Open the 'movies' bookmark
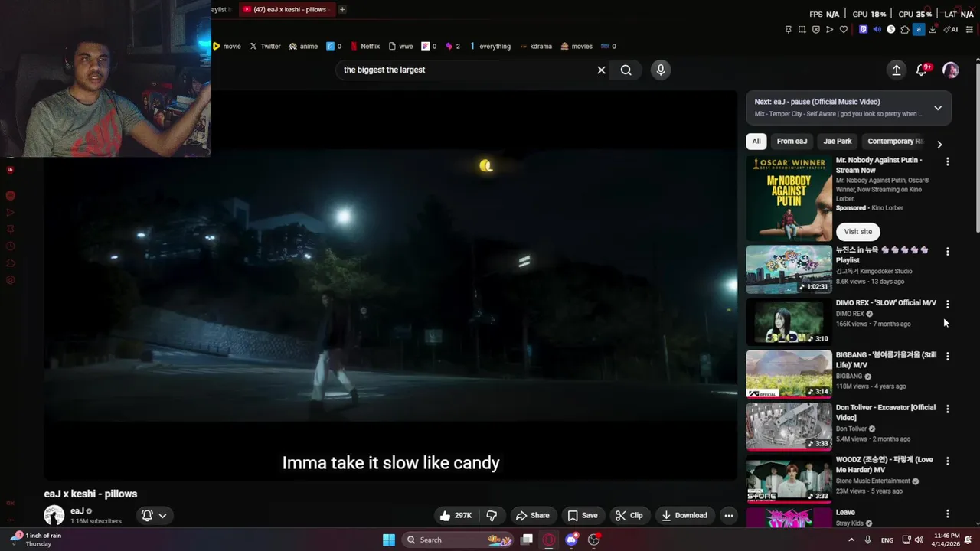Screen dimensions: 980x551 [x=577, y=46]
